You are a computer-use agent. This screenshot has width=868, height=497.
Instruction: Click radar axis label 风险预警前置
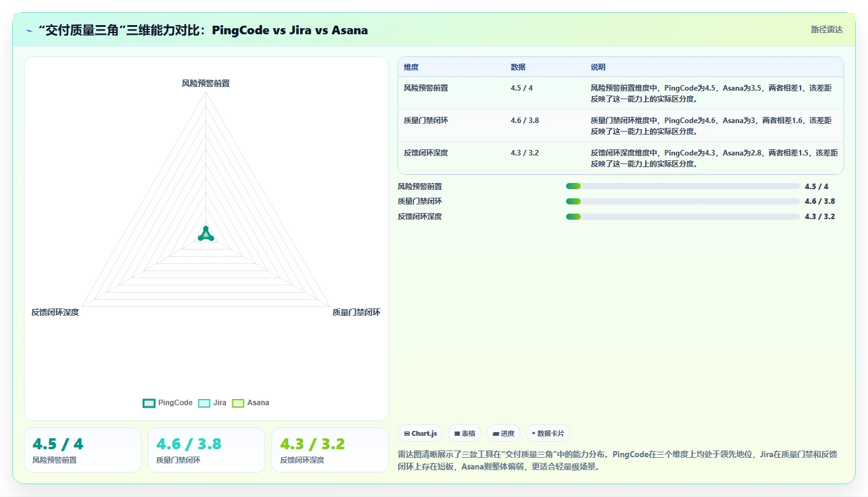[206, 83]
